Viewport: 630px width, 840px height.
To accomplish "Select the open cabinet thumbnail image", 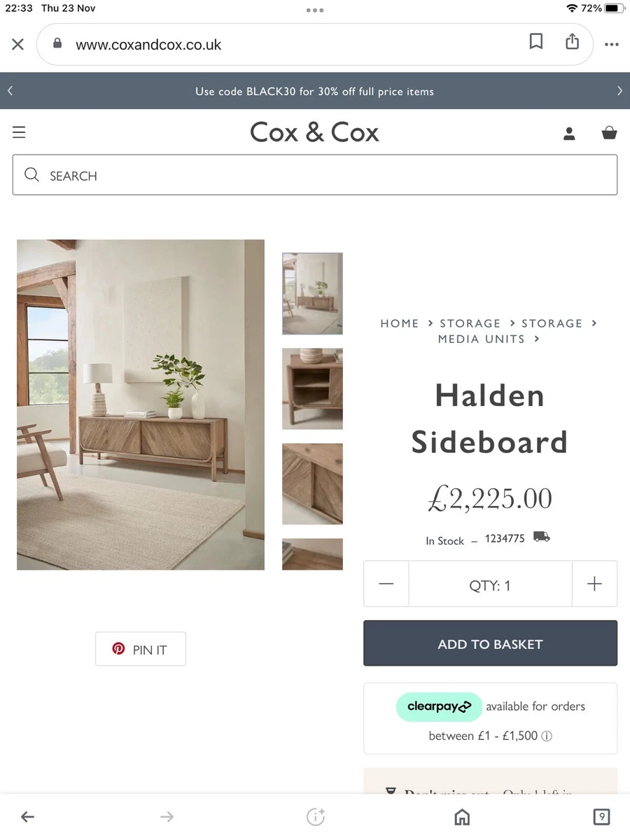I will click(x=312, y=388).
